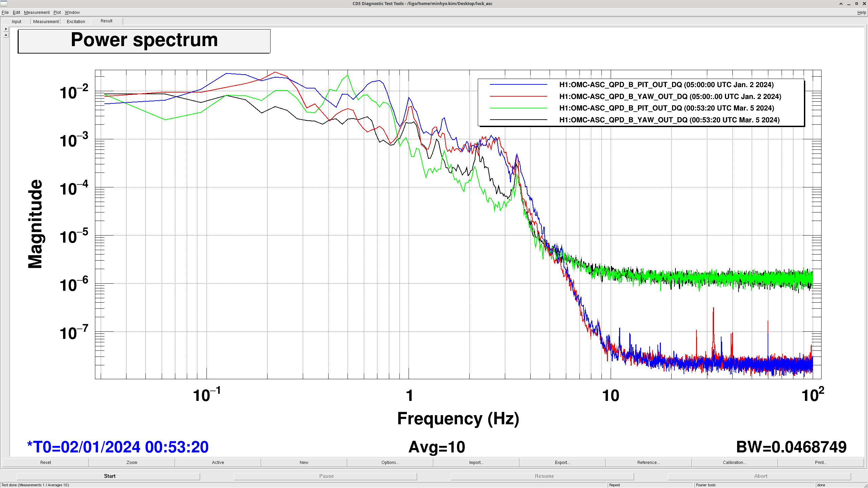
Task: Click the right-pointing arrow panel expander
Action: (6, 29)
